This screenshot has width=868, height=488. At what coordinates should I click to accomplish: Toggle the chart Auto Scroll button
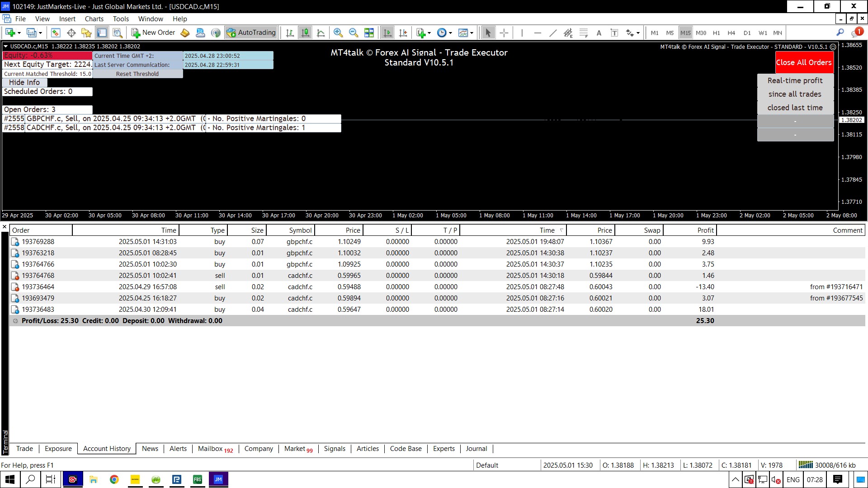point(387,33)
